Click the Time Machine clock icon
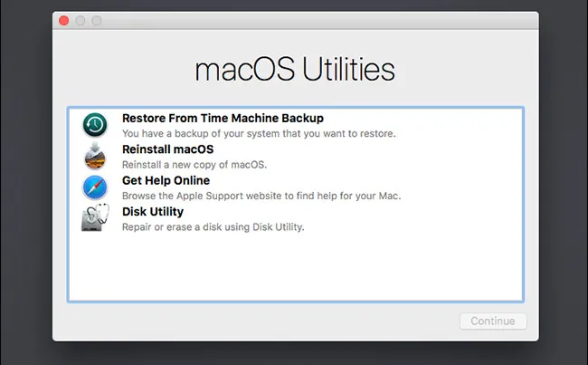The height and width of the screenshot is (365, 588). coord(95,125)
